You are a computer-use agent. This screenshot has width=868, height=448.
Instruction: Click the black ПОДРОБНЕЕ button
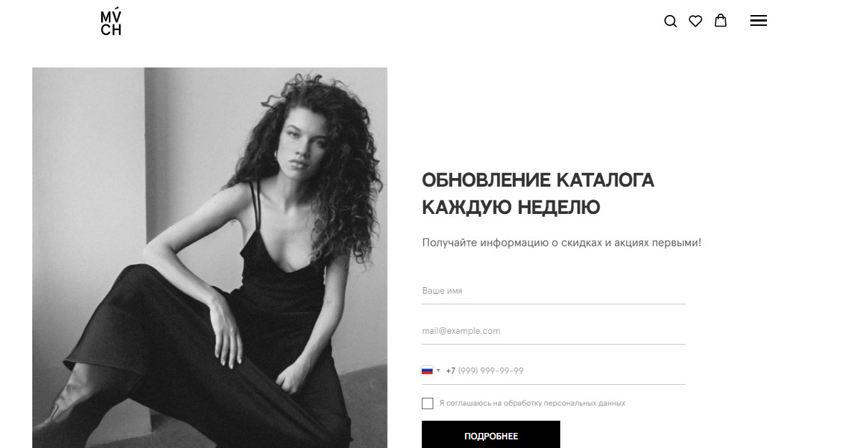[491, 435]
